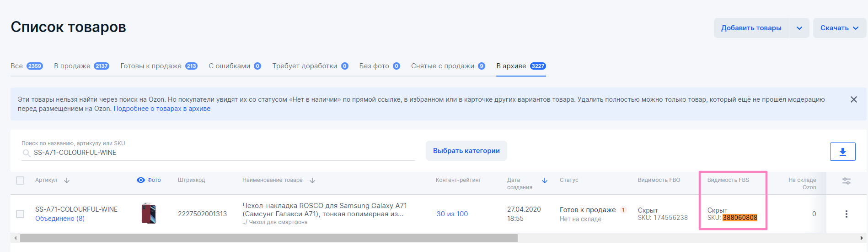This screenshot has height=252, width=868.
Task: Click the ROSCO phone case thumbnail
Action: click(x=149, y=214)
